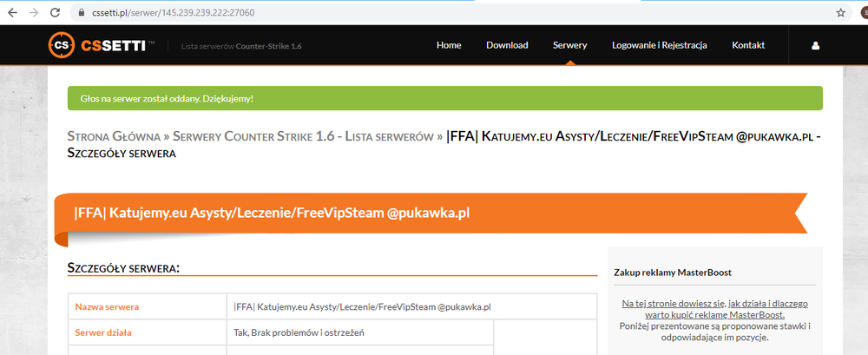Click the green vote confirmation message 'Głos na serwer został oddany'

(x=444, y=98)
